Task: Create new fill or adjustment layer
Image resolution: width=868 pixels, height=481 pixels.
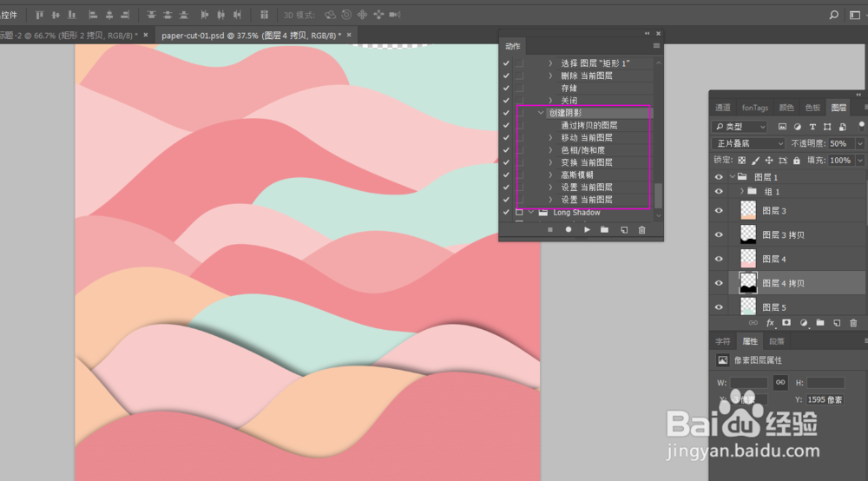Action: pos(803,323)
